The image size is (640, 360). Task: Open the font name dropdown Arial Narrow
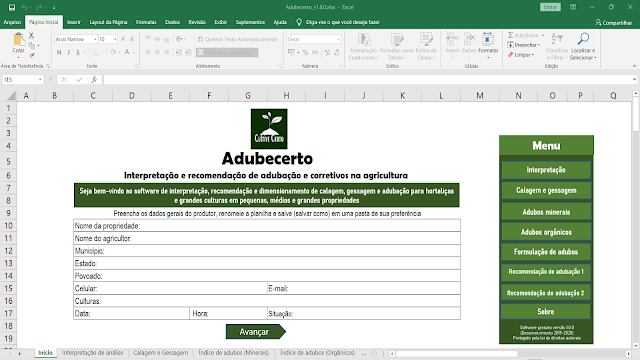click(x=95, y=39)
